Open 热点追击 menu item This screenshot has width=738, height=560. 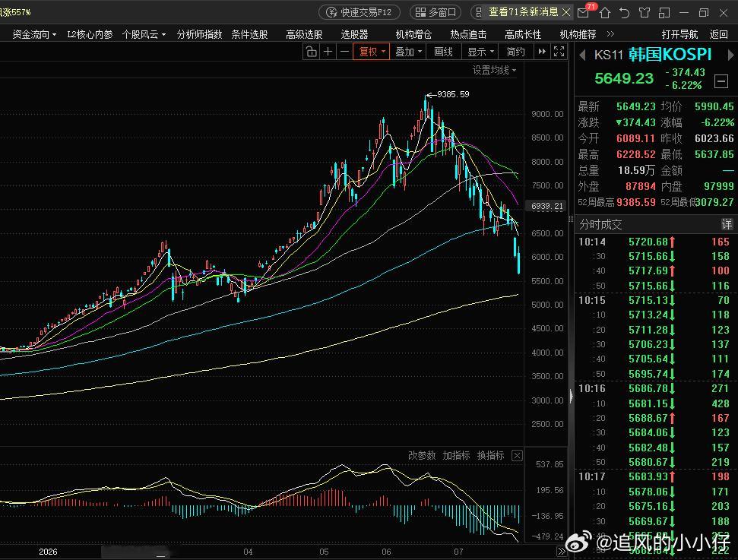(x=468, y=34)
